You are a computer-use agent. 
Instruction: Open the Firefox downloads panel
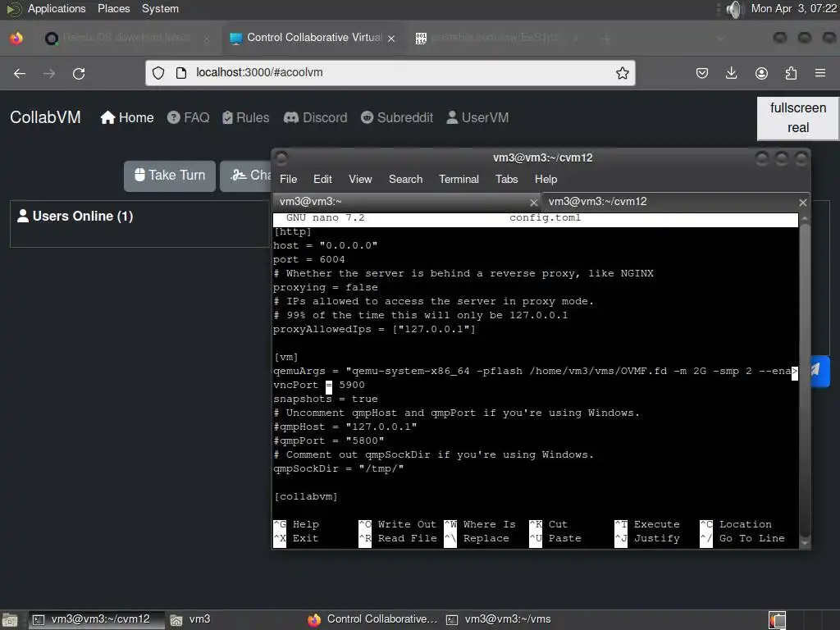(x=731, y=73)
